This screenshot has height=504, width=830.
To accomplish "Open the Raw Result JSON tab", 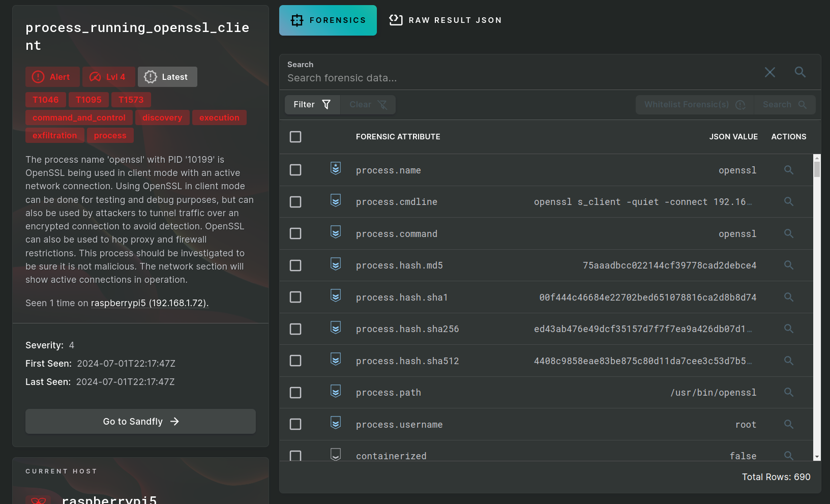I will (446, 20).
